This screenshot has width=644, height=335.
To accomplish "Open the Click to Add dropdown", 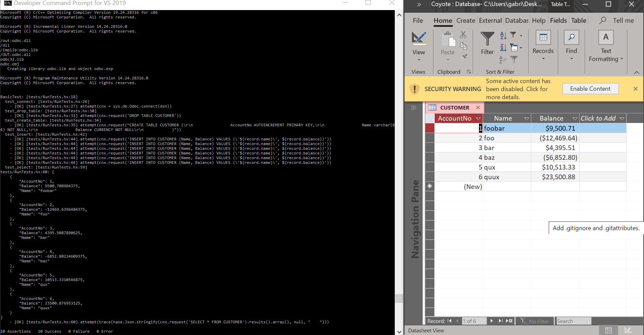I will (622, 119).
